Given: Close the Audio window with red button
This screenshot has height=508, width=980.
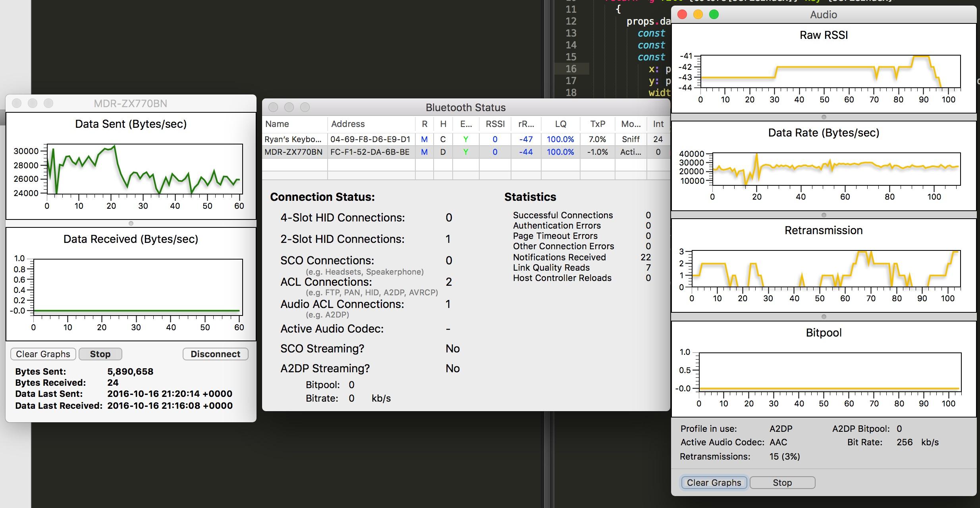Looking at the screenshot, I should click(x=682, y=15).
